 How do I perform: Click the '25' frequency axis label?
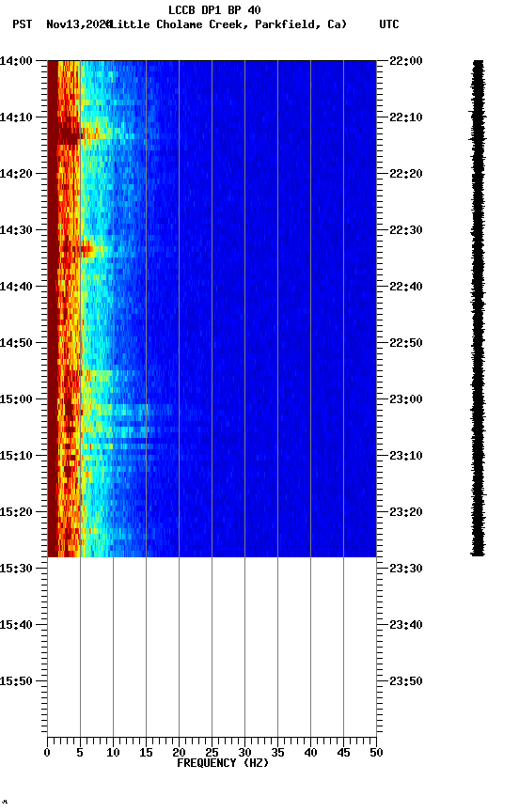212,753
